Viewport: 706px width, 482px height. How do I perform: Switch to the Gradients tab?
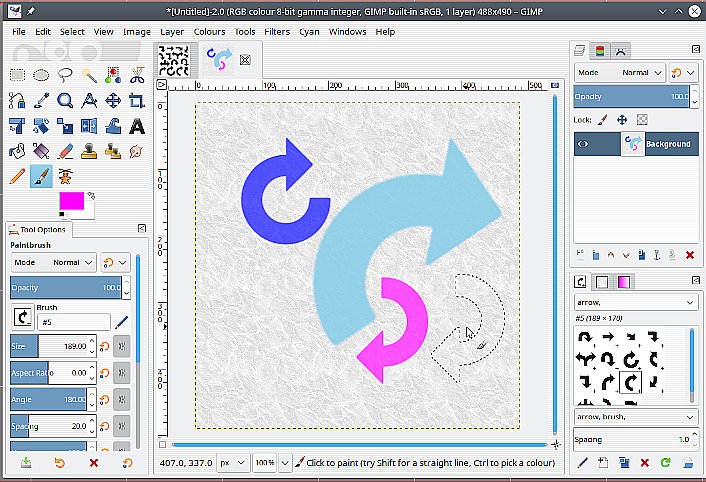click(624, 282)
